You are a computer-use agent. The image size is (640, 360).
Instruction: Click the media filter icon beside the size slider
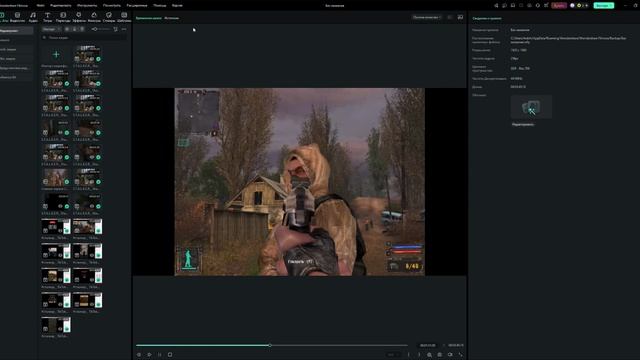coord(116,29)
